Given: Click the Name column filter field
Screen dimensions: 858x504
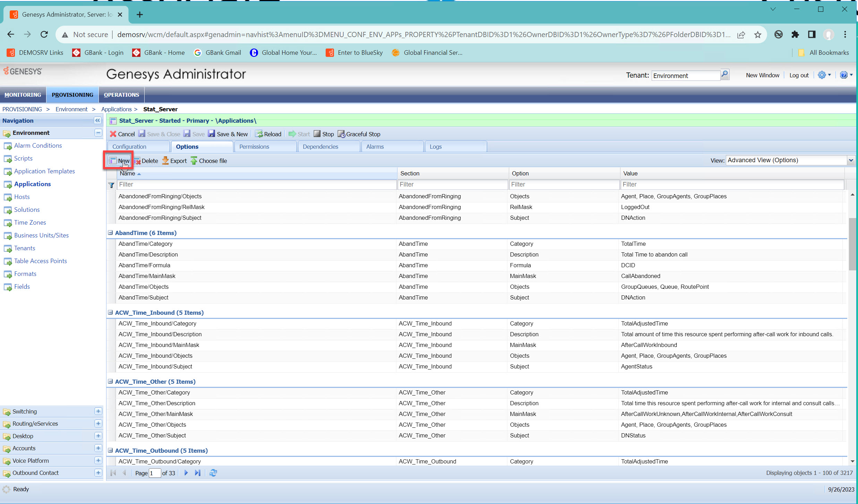Looking at the screenshot, I should pos(257,184).
